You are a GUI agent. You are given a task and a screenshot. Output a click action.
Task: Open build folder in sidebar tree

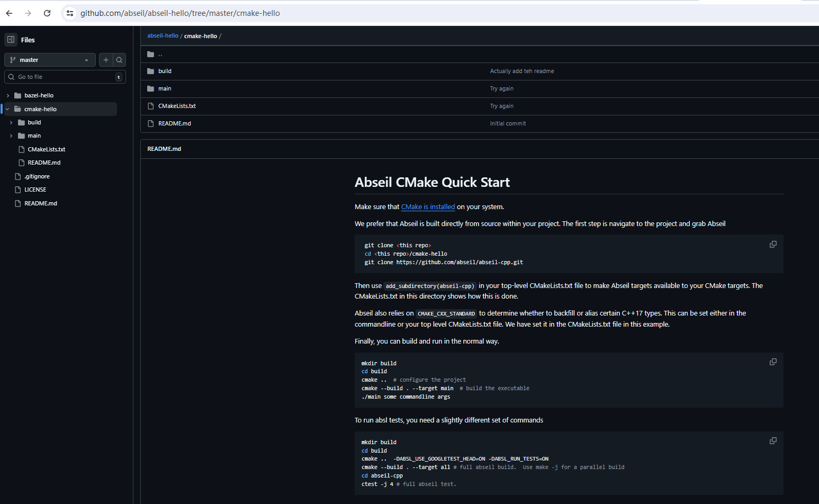click(x=34, y=123)
